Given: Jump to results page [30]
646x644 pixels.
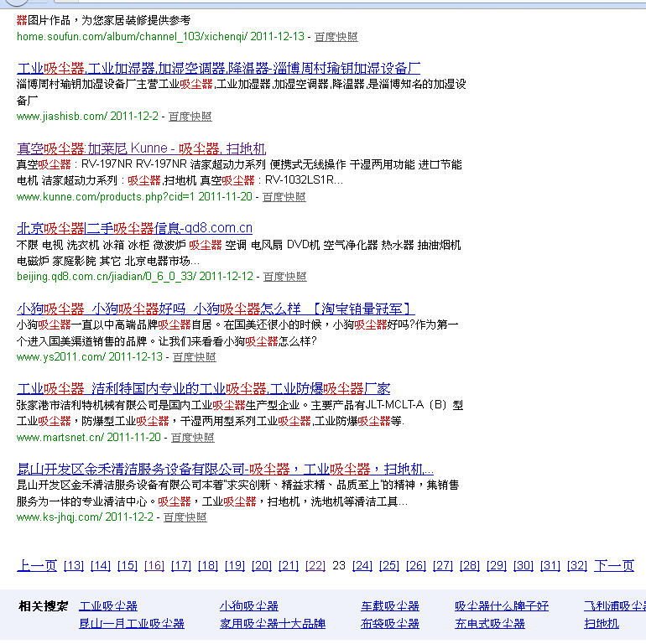Looking at the screenshot, I should pyautogui.click(x=524, y=566).
